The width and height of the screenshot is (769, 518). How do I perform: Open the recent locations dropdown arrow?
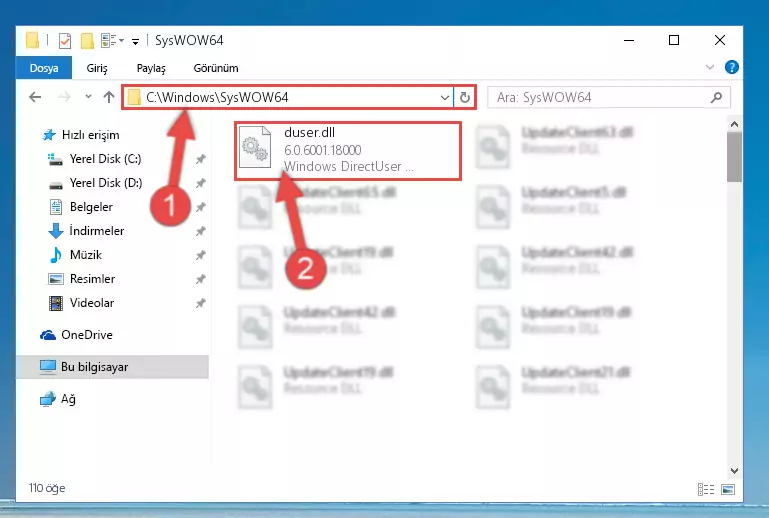(88, 97)
